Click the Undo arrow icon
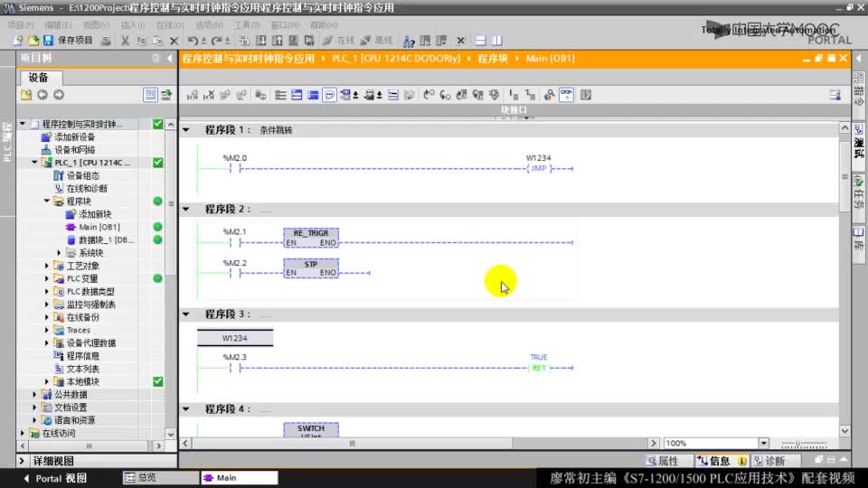This screenshot has height=488, width=868. coord(192,41)
